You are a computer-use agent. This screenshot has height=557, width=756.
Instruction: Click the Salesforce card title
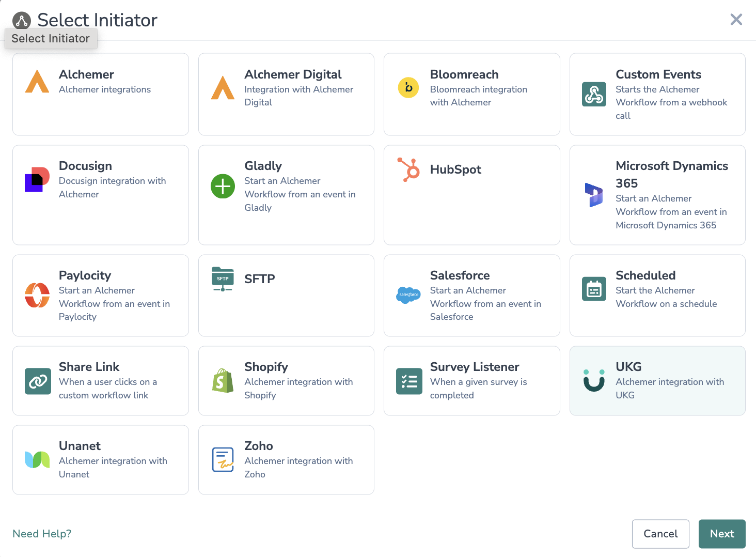click(x=460, y=275)
